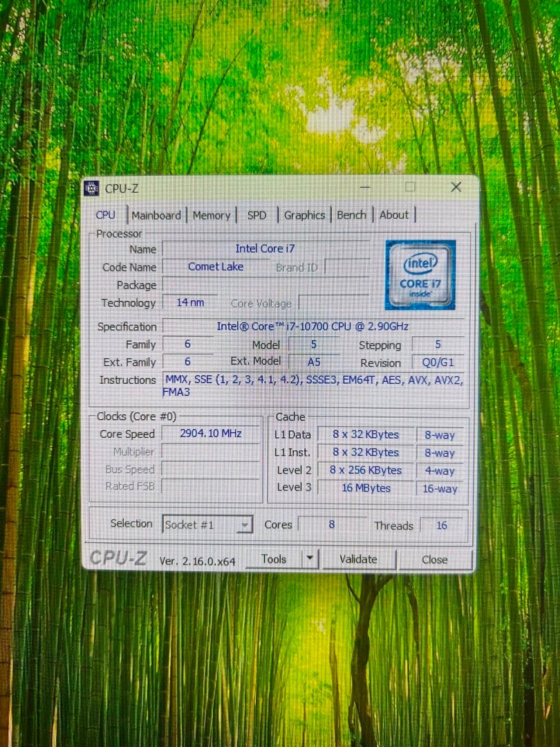Click L1 Inst. value '8 x 32 KBytes'
The height and width of the screenshot is (747, 560).
click(366, 452)
